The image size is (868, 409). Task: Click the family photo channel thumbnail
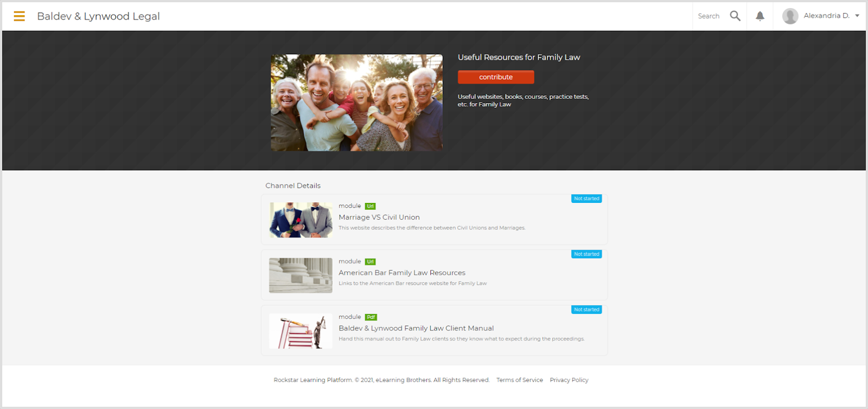(356, 103)
